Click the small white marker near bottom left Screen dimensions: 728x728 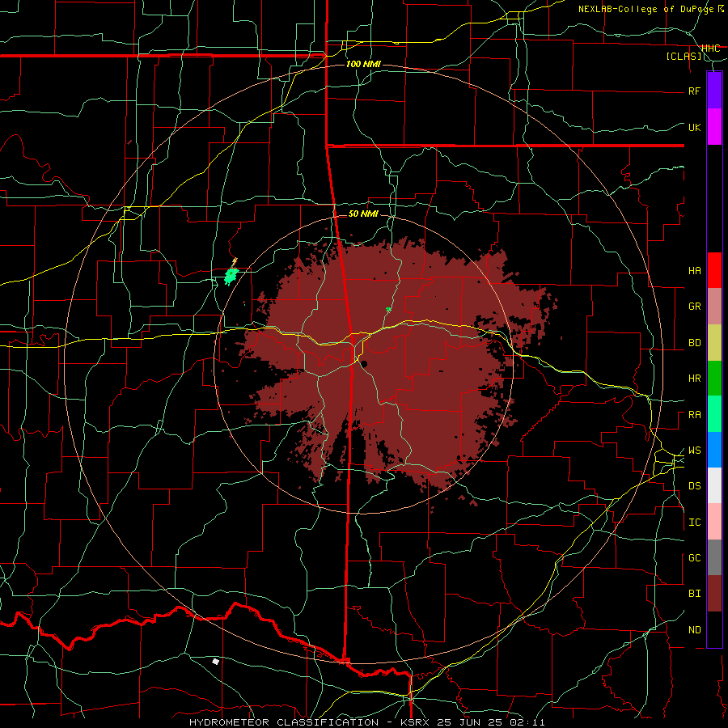pos(215,661)
